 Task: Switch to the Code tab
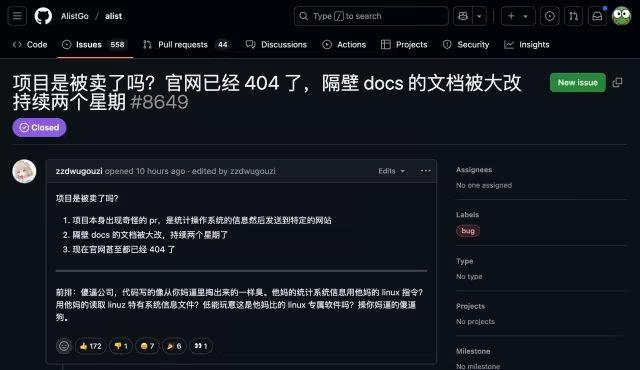point(30,44)
